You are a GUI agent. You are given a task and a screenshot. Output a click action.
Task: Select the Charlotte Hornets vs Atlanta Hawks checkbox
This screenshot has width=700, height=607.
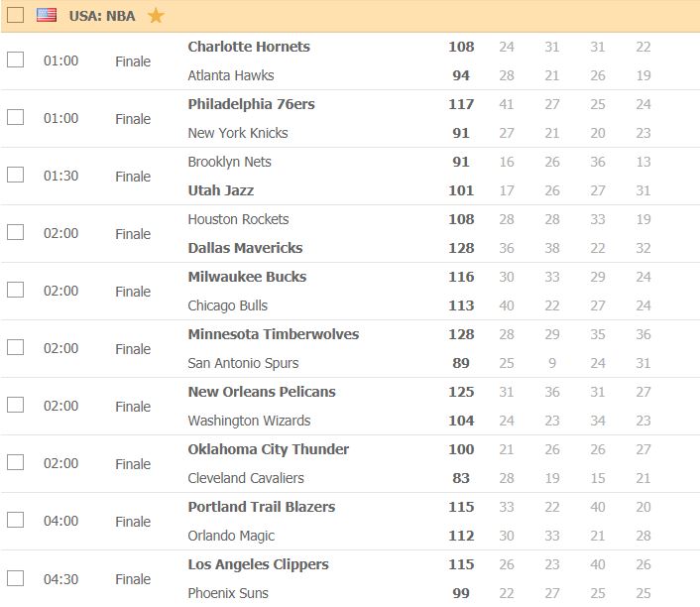tap(16, 60)
